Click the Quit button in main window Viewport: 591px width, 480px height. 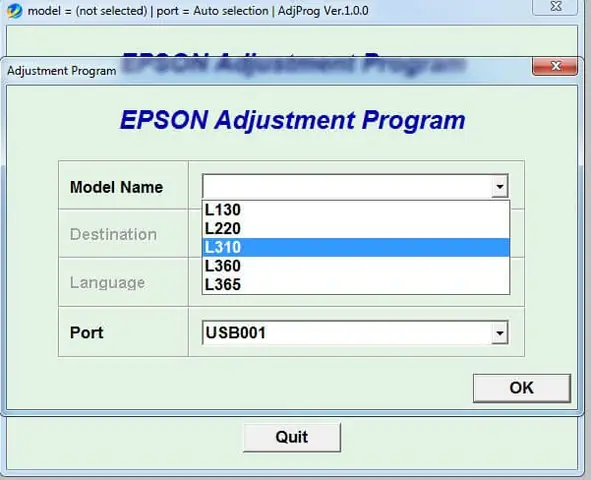click(292, 437)
